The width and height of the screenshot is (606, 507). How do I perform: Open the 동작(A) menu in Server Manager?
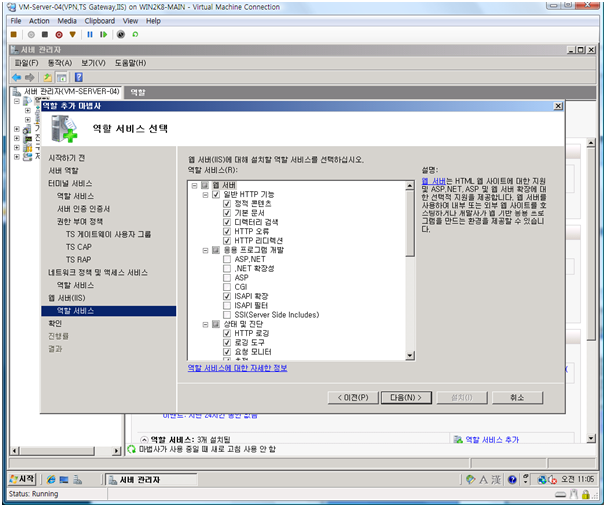pos(60,63)
